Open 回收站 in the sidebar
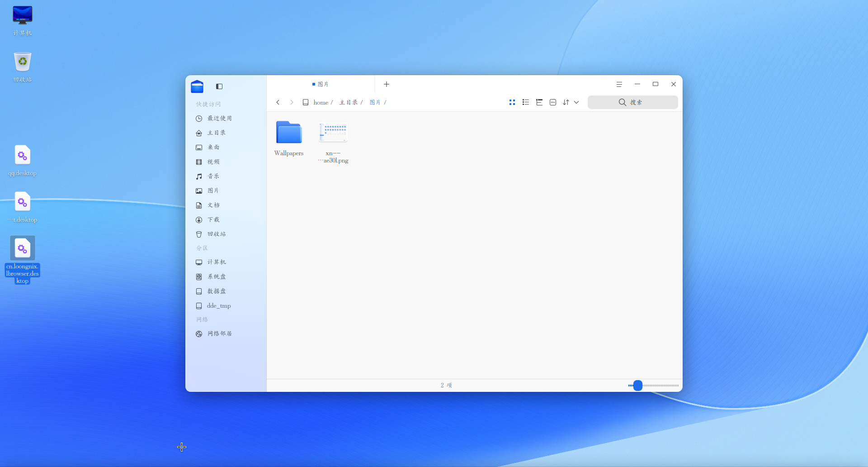Screen dimensions: 868x467 [x=226, y=234]
